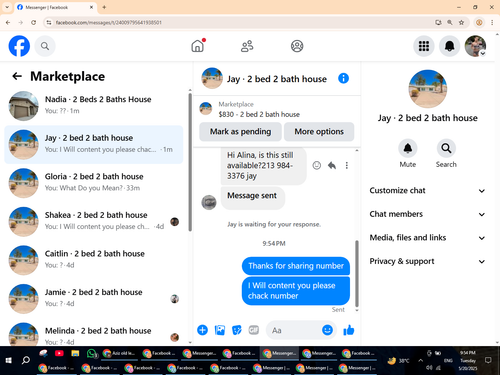Open Windows notification center icon

[x=488, y=360]
